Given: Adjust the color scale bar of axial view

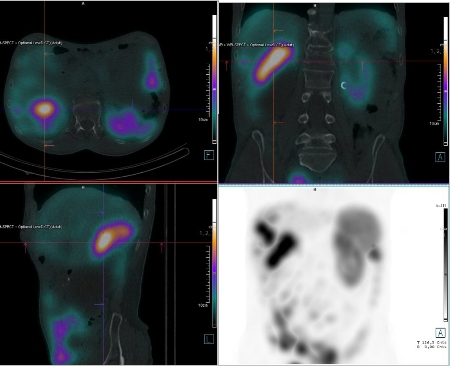Looking at the screenshot, I should click(x=214, y=79).
